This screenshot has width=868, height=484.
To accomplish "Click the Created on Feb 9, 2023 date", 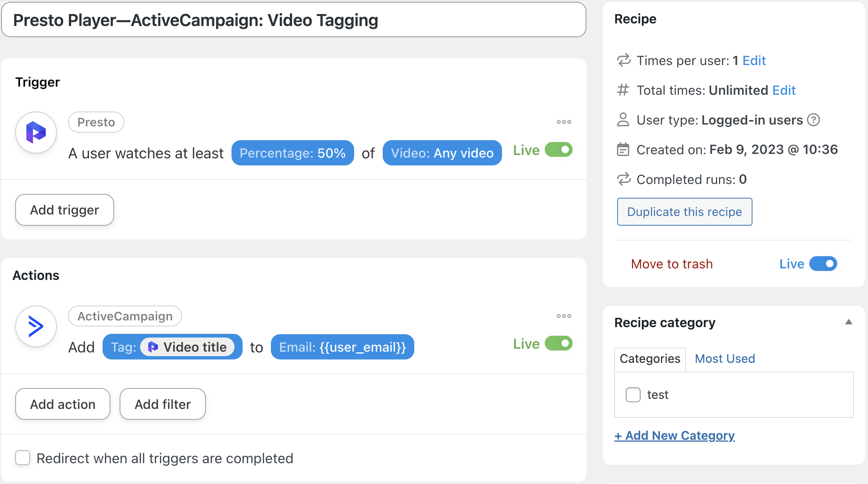I will (774, 149).
